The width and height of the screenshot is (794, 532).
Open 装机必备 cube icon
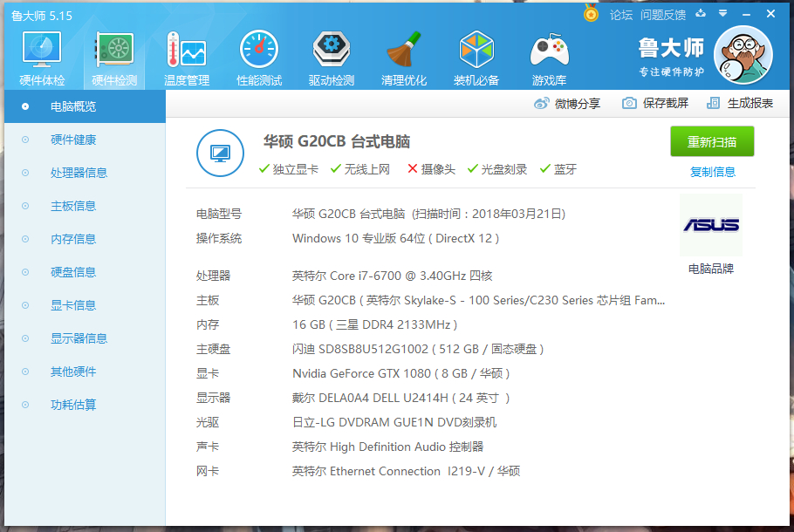(476, 58)
